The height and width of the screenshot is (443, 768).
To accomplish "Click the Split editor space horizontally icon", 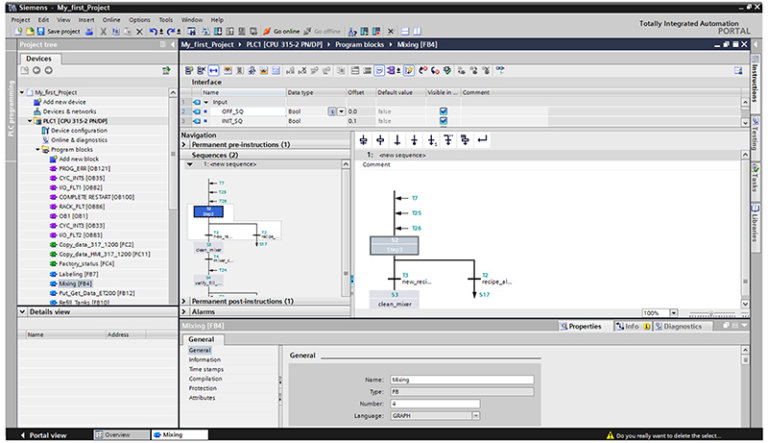I will [x=405, y=31].
